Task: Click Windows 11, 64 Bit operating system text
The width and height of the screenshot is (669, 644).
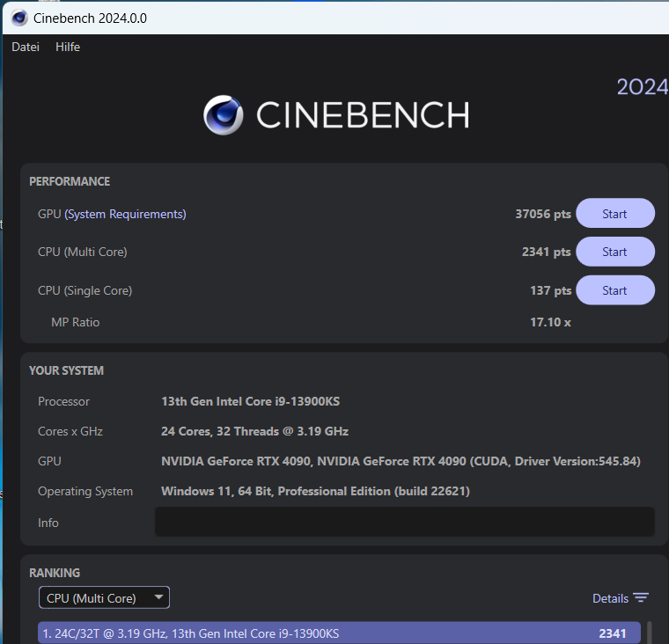Action: pos(315,491)
